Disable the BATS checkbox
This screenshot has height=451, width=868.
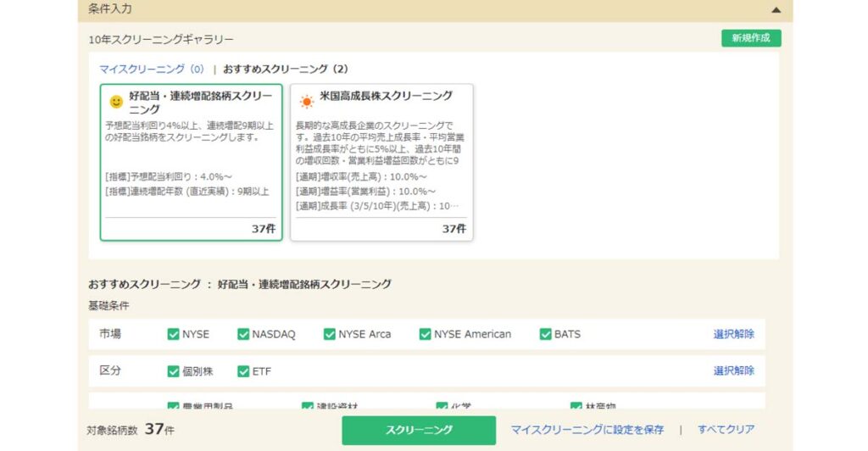tap(545, 334)
